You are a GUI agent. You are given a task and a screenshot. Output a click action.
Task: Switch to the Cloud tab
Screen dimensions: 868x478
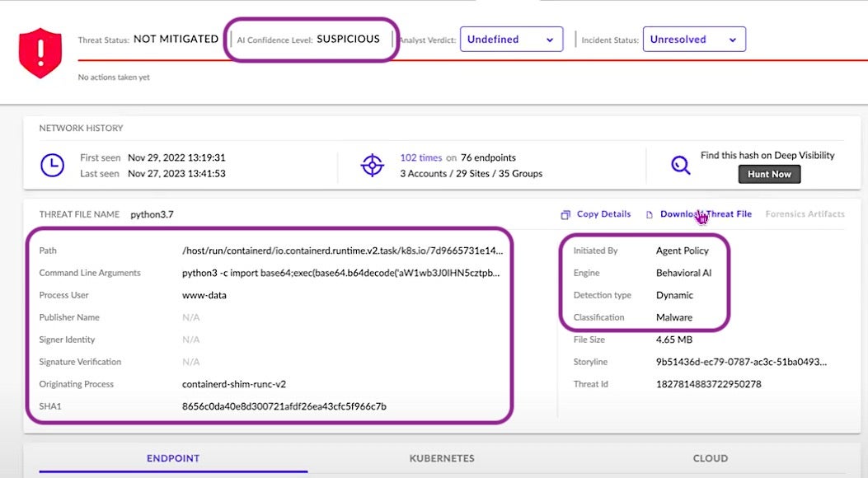[x=710, y=458]
